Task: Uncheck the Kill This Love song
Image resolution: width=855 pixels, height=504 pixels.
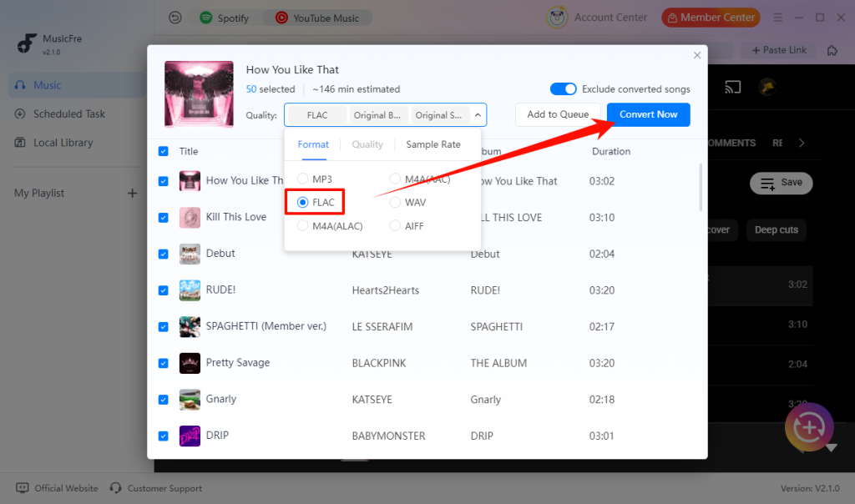Action: tap(163, 218)
